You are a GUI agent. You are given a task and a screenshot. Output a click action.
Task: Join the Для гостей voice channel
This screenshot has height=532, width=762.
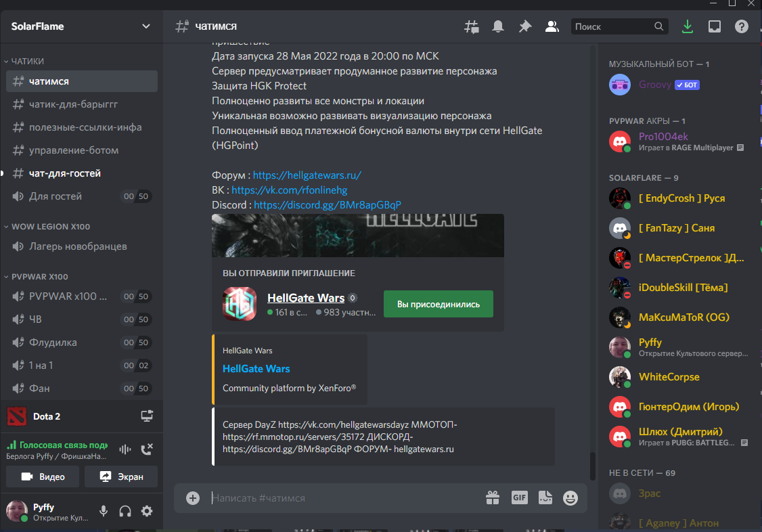tap(82, 196)
